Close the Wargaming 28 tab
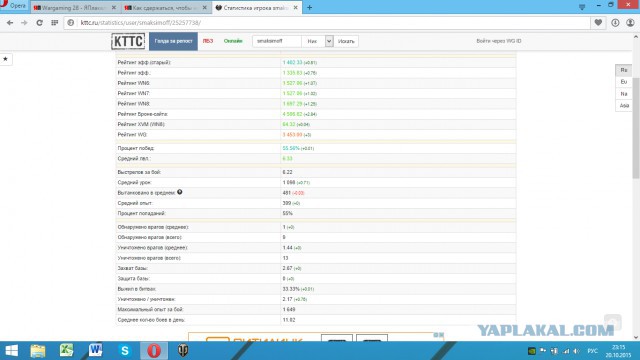The image size is (640, 360). (x=113, y=8)
